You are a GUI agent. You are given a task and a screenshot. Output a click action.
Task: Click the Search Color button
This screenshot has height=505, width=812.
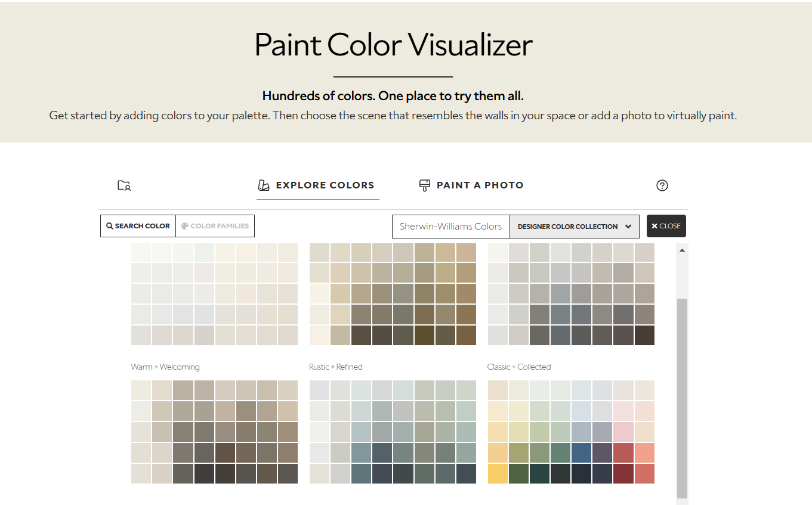pyautogui.click(x=138, y=227)
